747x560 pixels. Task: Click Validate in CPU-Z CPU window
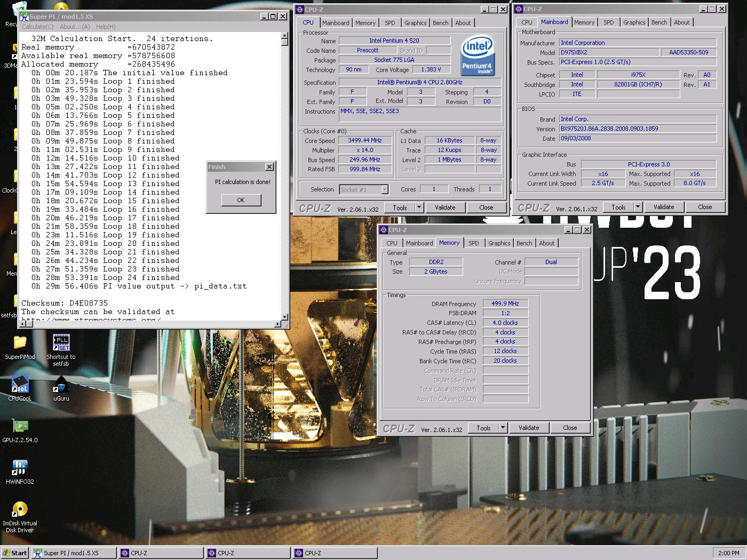pos(445,207)
